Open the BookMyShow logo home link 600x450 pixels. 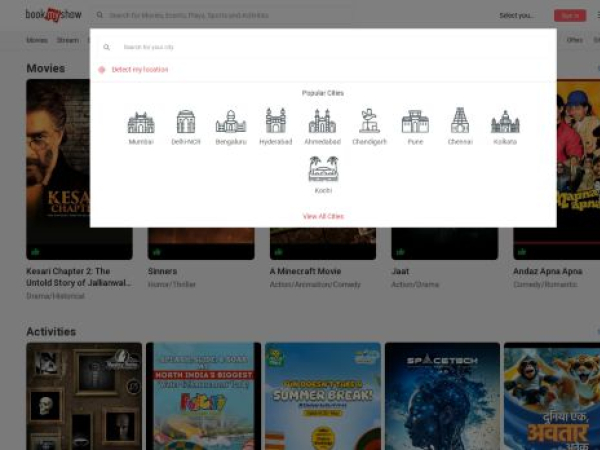coord(54,15)
